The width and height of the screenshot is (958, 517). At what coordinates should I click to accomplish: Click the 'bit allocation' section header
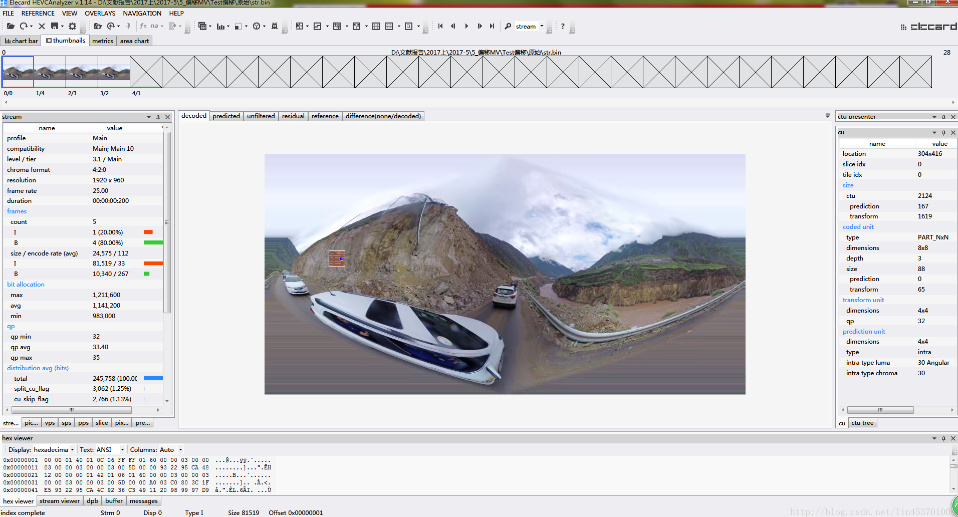[26, 285]
